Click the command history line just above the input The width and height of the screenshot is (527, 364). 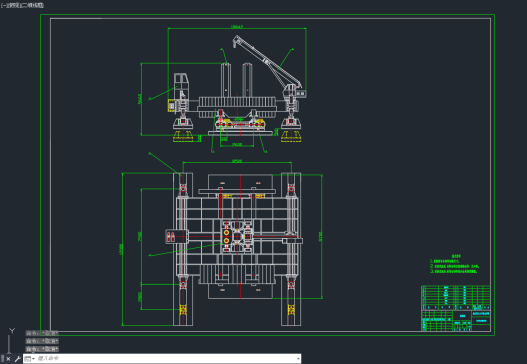pyautogui.click(x=42, y=349)
